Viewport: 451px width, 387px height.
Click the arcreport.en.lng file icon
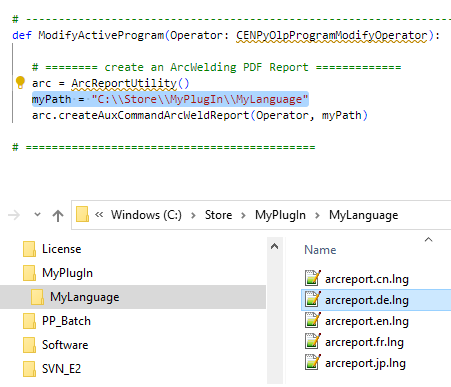[313, 320]
